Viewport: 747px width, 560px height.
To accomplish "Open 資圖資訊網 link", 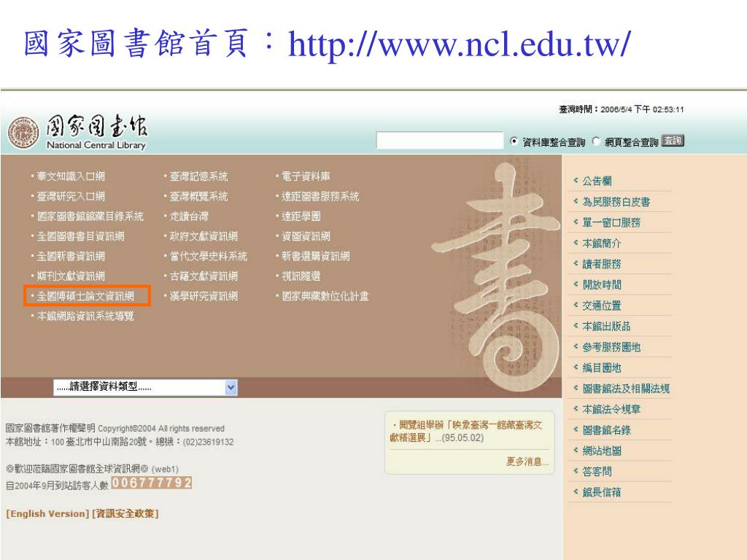I will [x=306, y=236].
